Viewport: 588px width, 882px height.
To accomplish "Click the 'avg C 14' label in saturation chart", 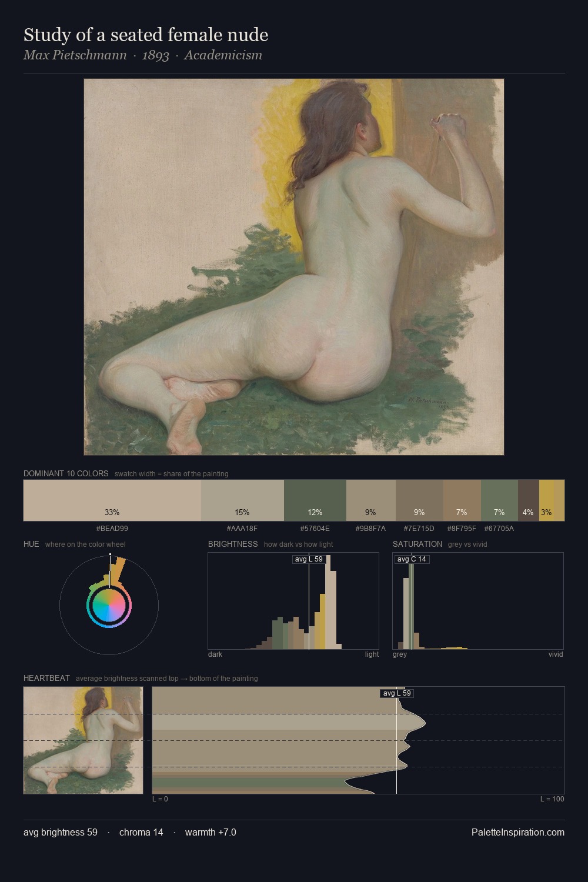I will pyautogui.click(x=412, y=559).
